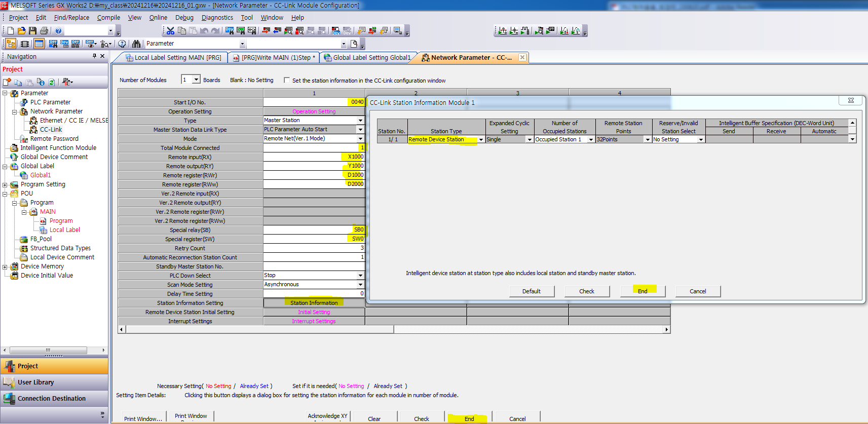Open Local Label under MAIN
Viewport: 868px width, 424px height.
pyautogui.click(x=65, y=230)
